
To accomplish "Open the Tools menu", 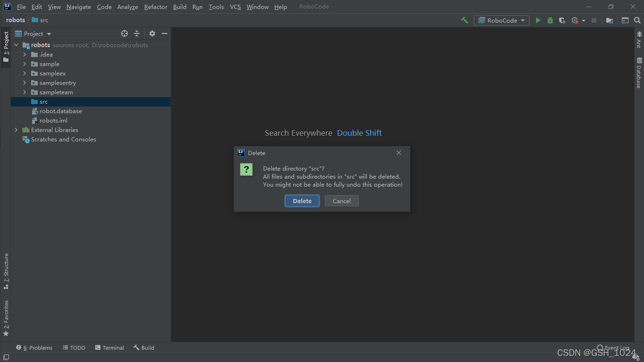I will point(216,7).
